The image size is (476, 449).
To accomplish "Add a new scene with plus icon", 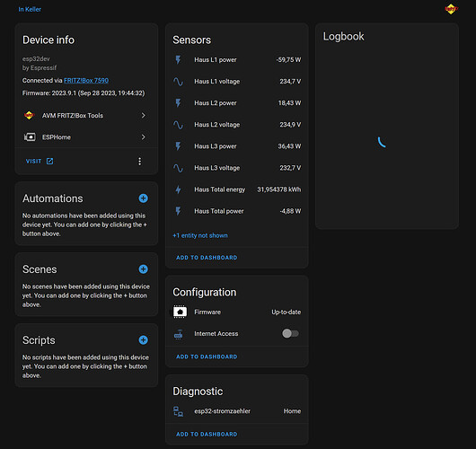I will tap(144, 269).
